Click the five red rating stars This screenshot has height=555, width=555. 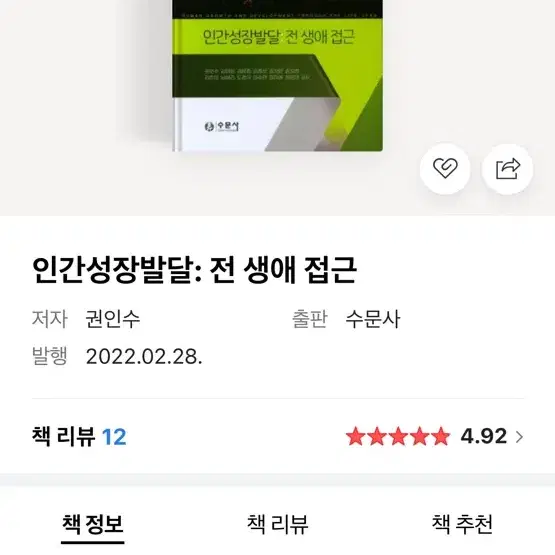tap(398, 436)
